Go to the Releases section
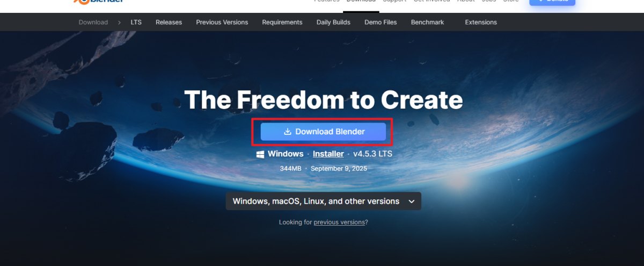The height and width of the screenshot is (266, 644). click(x=169, y=22)
